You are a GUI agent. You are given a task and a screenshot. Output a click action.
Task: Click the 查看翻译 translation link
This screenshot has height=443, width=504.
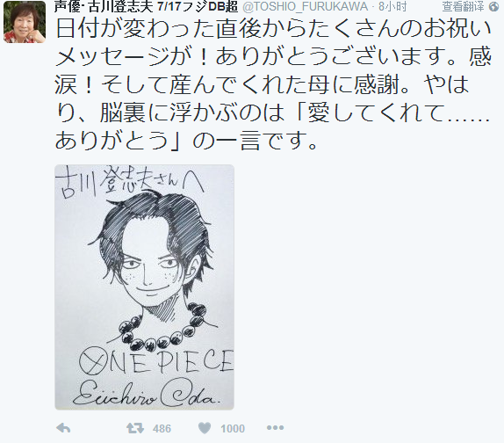pos(463,6)
